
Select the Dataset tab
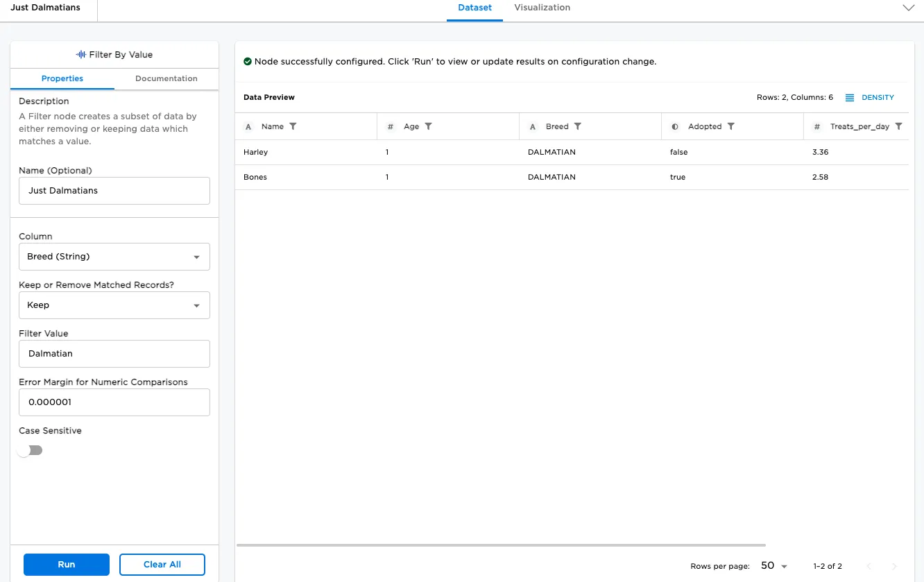474,8
